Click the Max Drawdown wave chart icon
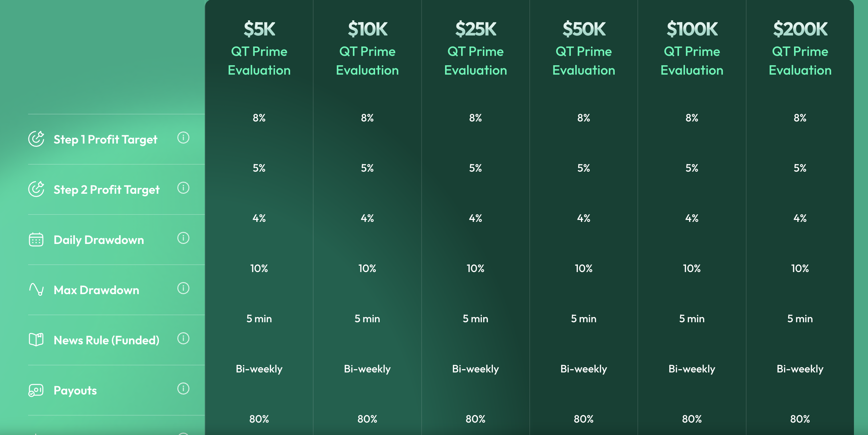The image size is (868, 435). 36,289
